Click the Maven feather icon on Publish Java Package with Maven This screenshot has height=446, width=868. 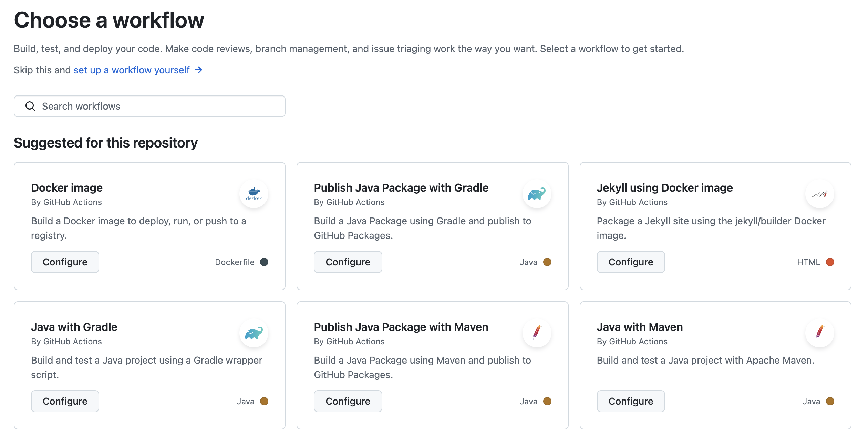click(x=537, y=333)
